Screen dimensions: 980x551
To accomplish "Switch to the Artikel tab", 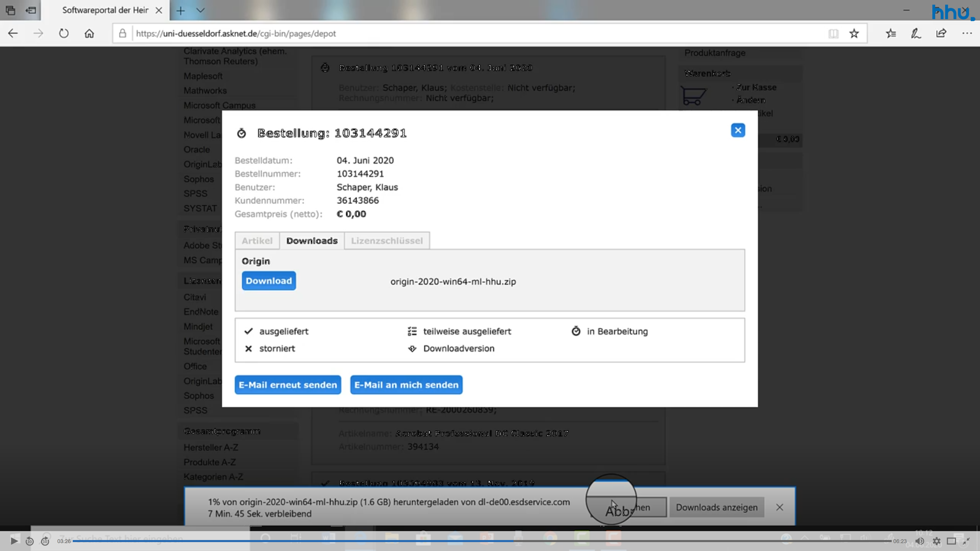I will pos(257,241).
